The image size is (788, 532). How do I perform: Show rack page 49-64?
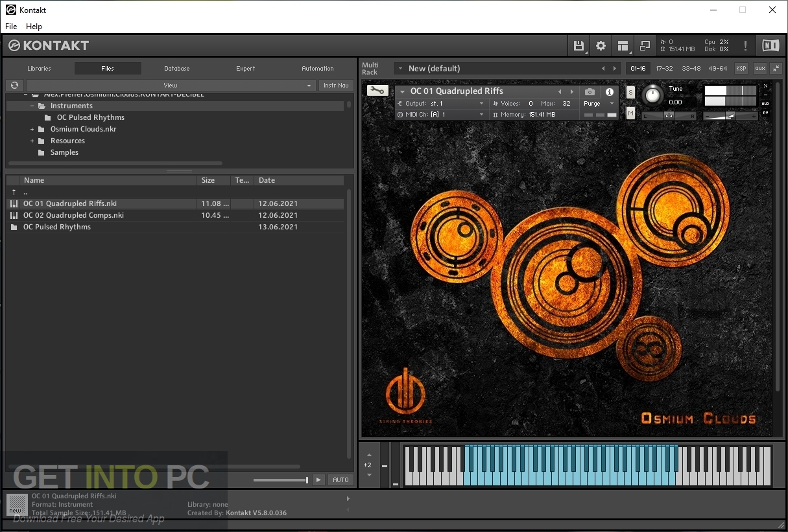(x=717, y=68)
